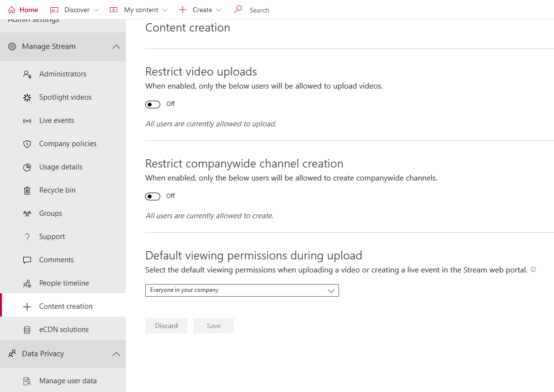Image resolution: width=554 pixels, height=392 pixels.
Task: Click the Spotlight videos sparkle icon
Action: click(x=27, y=97)
